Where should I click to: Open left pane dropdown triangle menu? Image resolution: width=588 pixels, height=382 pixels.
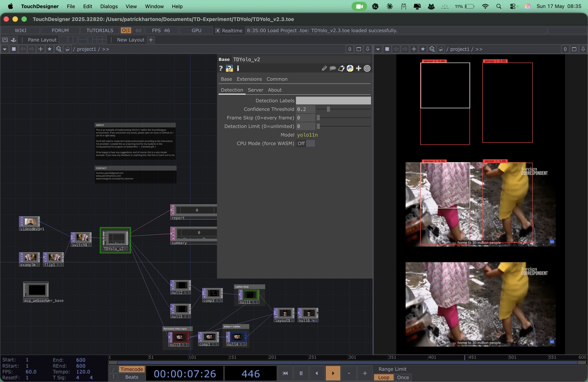click(5, 49)
